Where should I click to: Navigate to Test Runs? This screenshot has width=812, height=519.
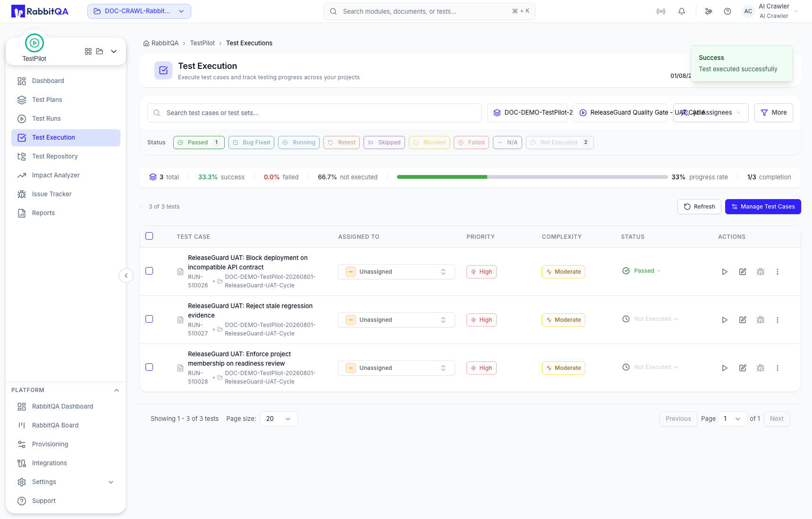pyautogui.click(x=66, y=119)
